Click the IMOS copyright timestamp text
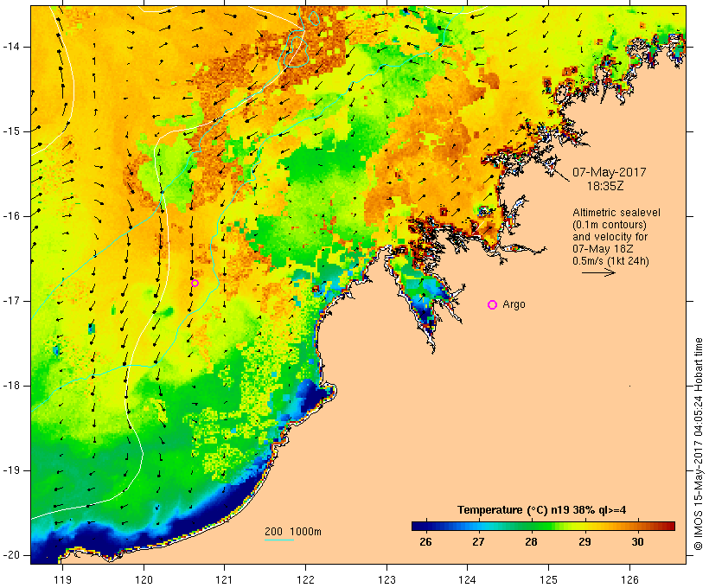709x588 pixels. point(699,444)
